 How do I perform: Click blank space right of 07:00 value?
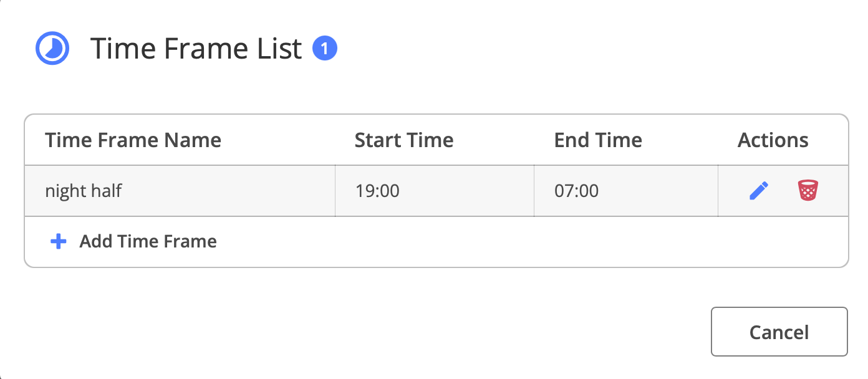click(x=659, y=191)
